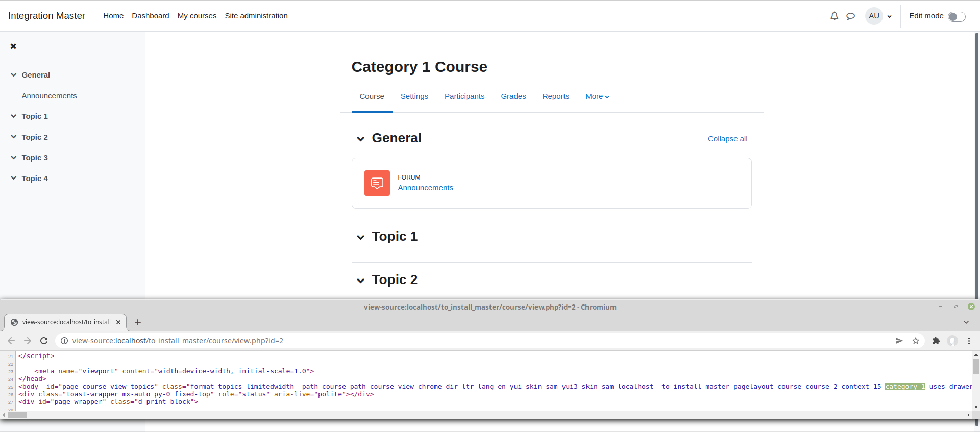Collapse General section in course index sidebar
Screen dimensions: 980x432
[14, 75]
